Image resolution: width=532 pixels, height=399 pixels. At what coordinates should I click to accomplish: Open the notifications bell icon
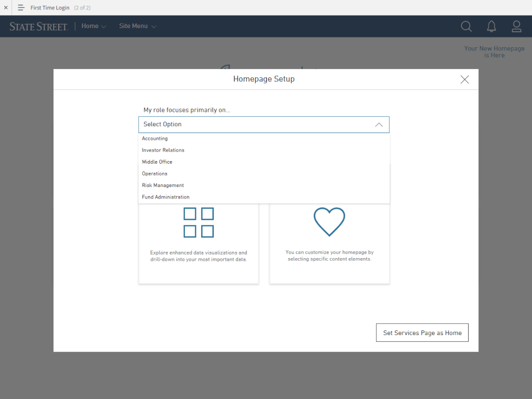(x=491, y=26)
